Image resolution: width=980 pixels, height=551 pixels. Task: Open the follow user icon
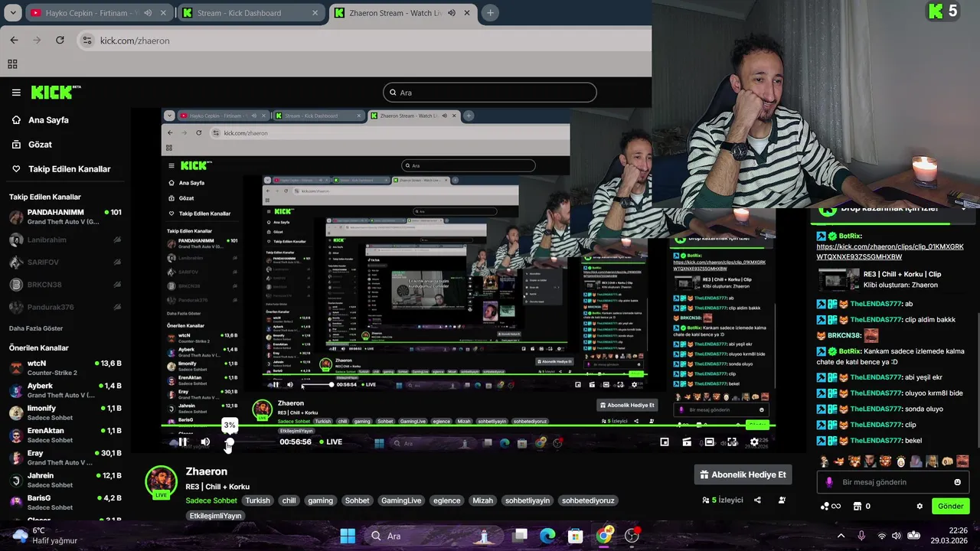pos(782,500)
